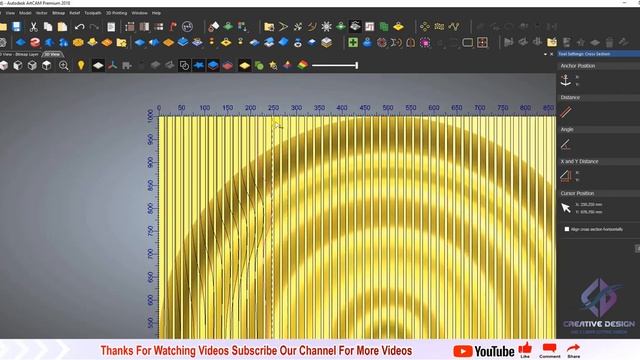Close the Tool Settings panel with X
The height and width of the screenshot is (360, 640).
(552, 54)
